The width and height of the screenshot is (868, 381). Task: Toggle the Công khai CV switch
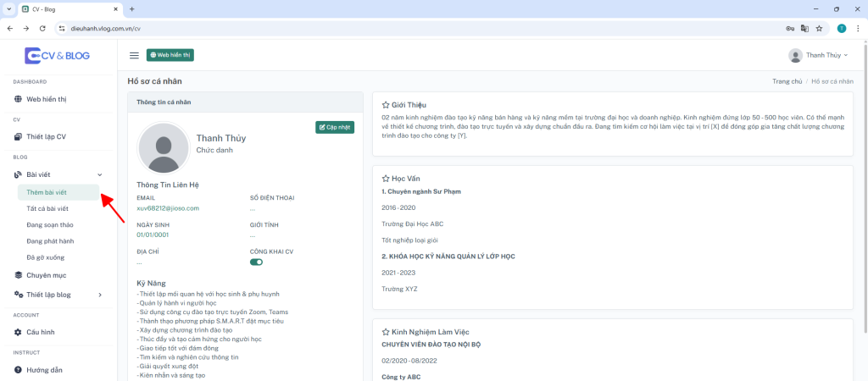[256, 262]
